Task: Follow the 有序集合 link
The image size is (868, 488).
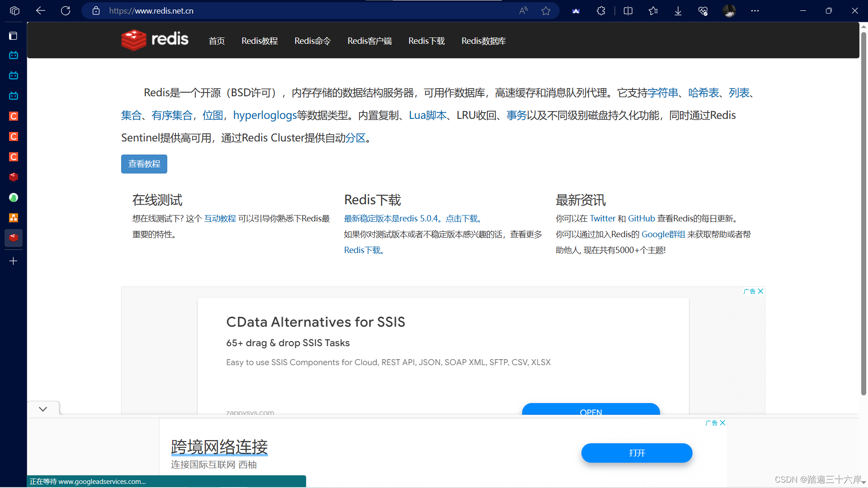Action: click(172, 116)
